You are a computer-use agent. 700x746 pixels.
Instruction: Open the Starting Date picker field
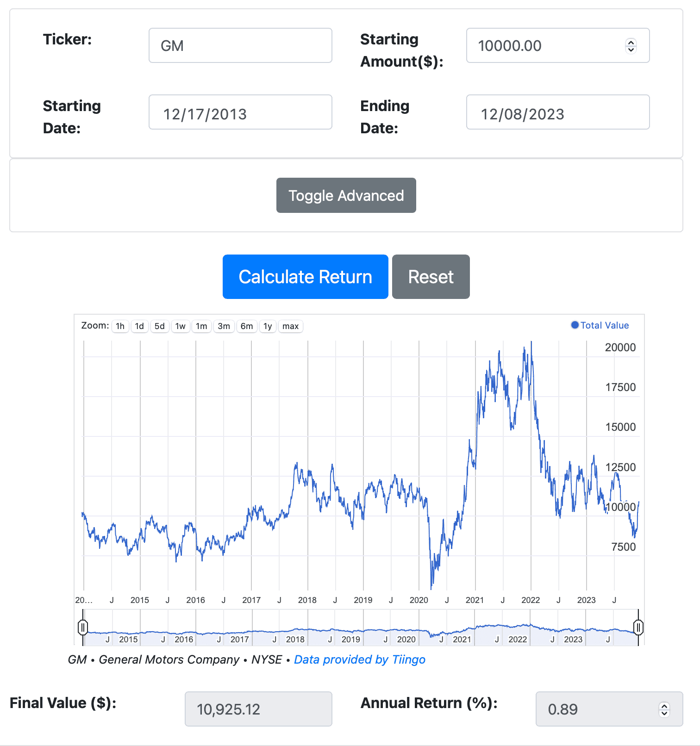[x=240, y=112]
